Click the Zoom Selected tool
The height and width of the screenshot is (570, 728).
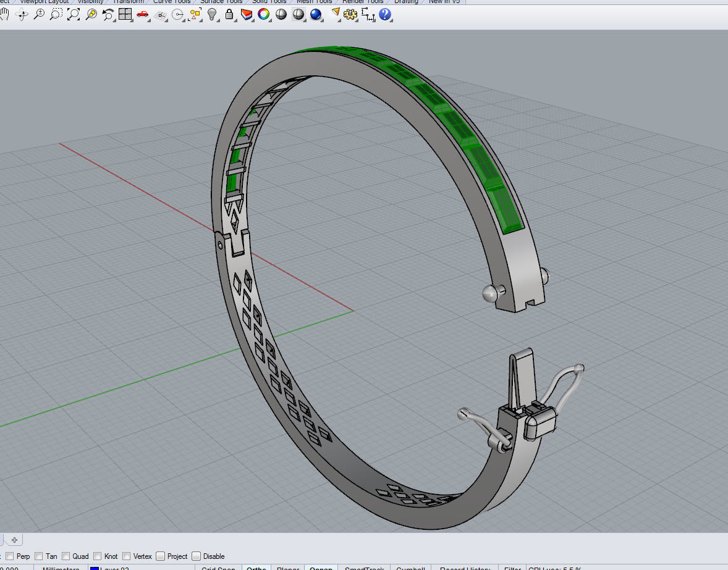point(91,14)
